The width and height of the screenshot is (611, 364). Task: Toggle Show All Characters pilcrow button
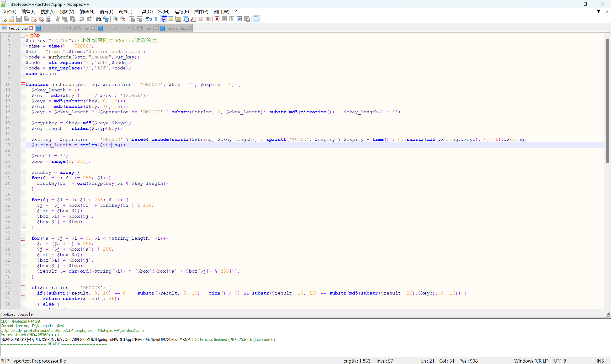[156, 19]
